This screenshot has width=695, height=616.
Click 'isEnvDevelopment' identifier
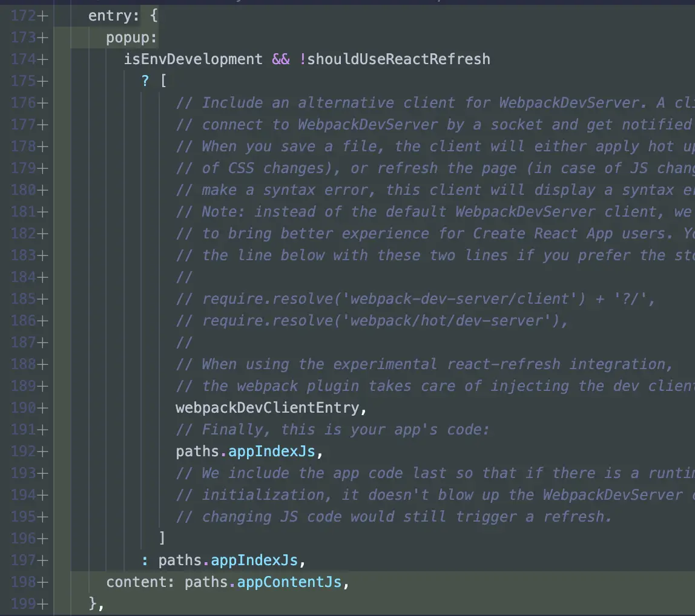point(193,59)
